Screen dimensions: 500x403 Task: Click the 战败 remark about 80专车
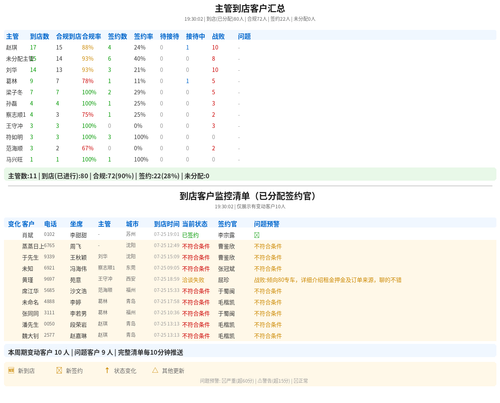[328, 280]
